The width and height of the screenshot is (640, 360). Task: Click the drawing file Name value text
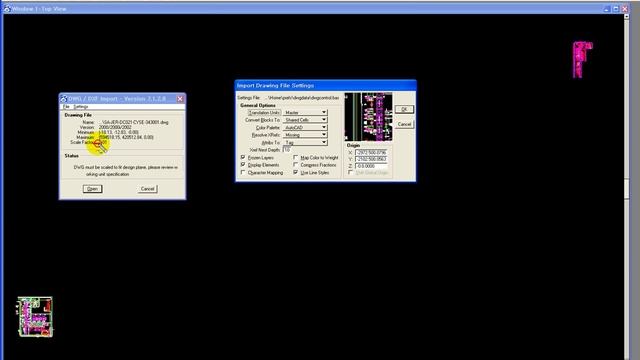[x=135, y=122]
